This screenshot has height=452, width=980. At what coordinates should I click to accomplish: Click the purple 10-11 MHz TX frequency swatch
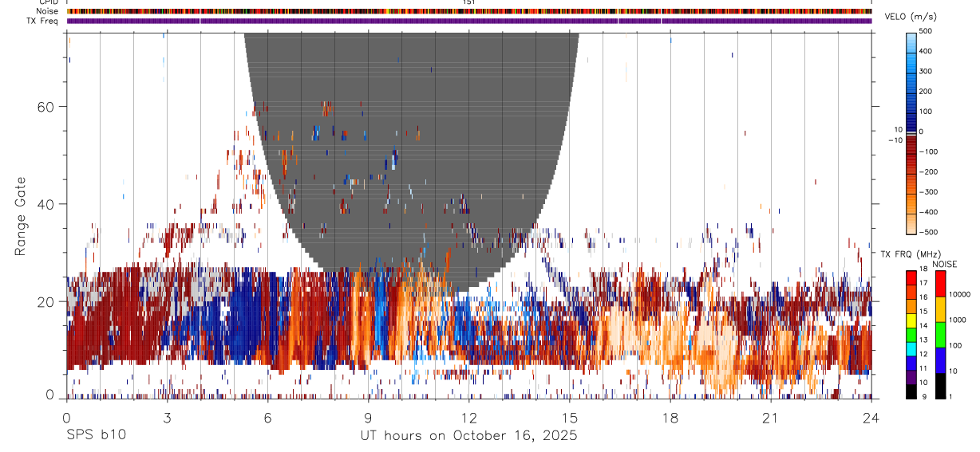click(x=911, y=378)
